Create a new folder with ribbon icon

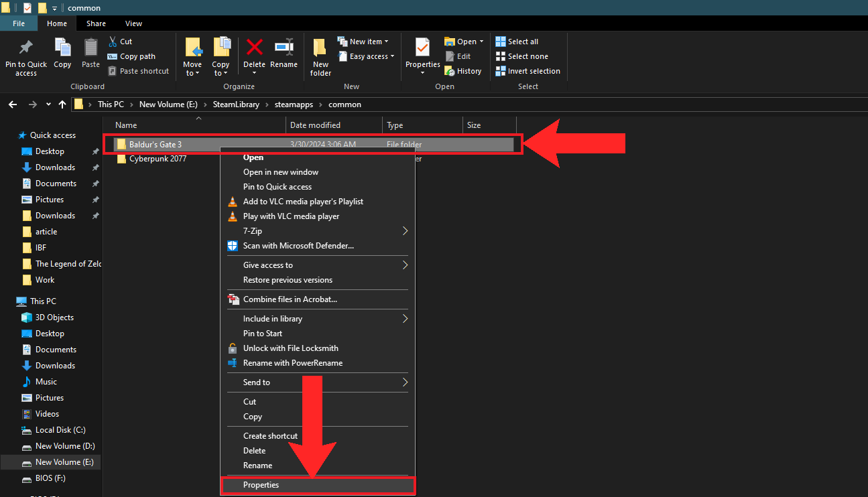(x=320, y=49)
